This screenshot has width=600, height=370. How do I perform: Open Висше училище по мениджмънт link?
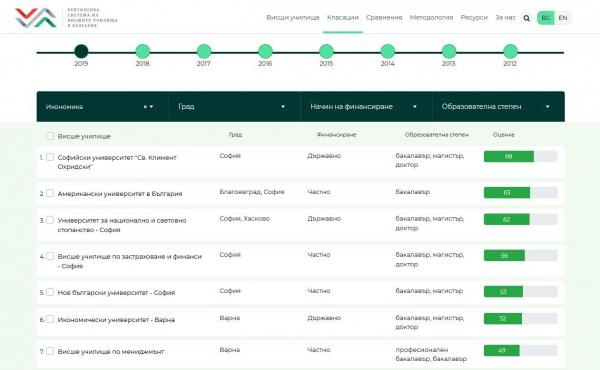point(111,351)
